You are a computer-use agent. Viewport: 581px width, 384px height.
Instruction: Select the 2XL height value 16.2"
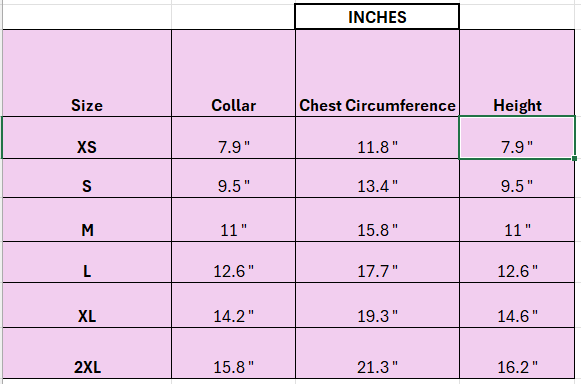click(x=517, y=353)
